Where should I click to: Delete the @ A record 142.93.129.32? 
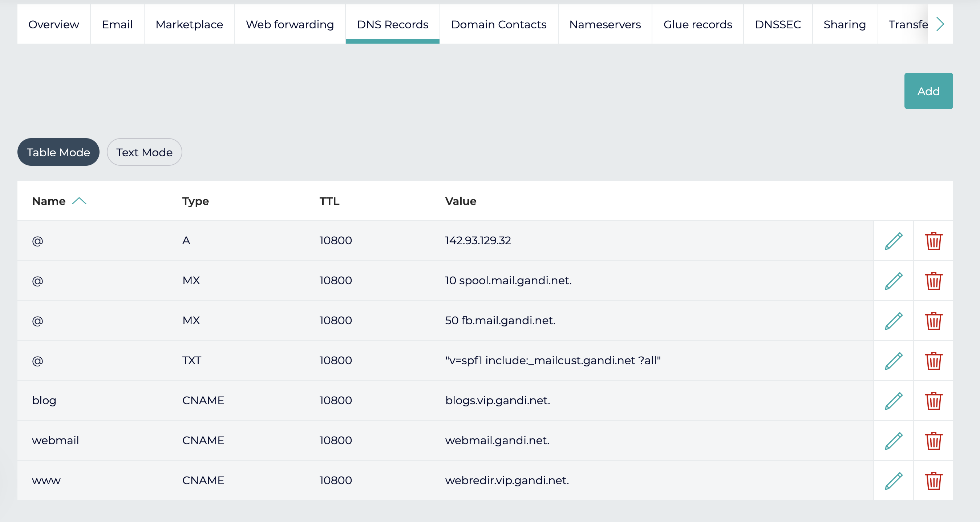[934, 241]
